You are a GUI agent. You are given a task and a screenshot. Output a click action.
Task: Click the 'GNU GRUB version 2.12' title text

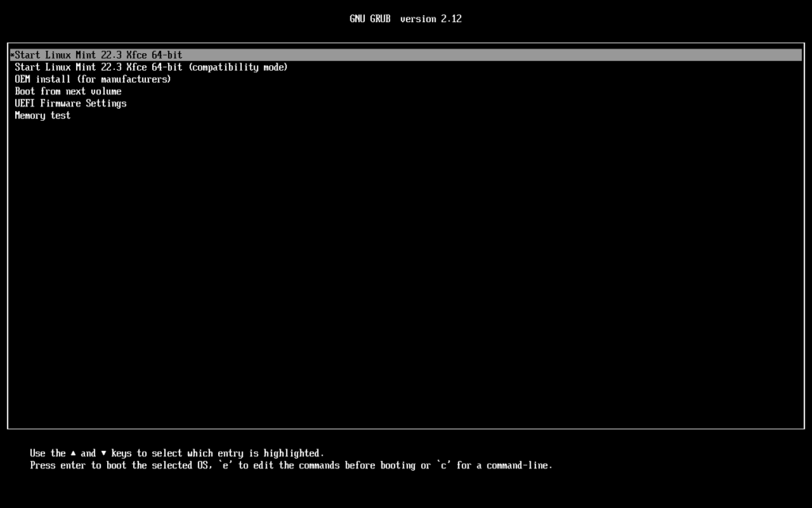405,19
